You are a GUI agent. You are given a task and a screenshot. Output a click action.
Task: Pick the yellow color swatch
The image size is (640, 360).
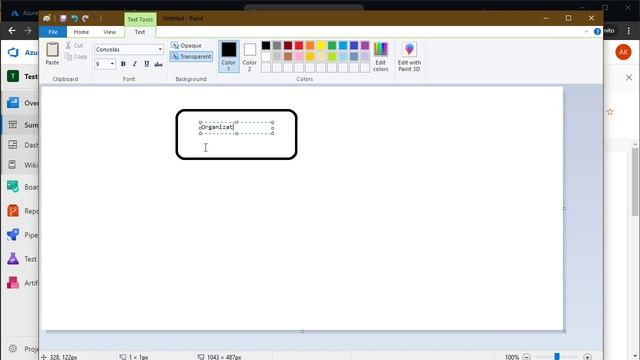click(x=321, y=45)
